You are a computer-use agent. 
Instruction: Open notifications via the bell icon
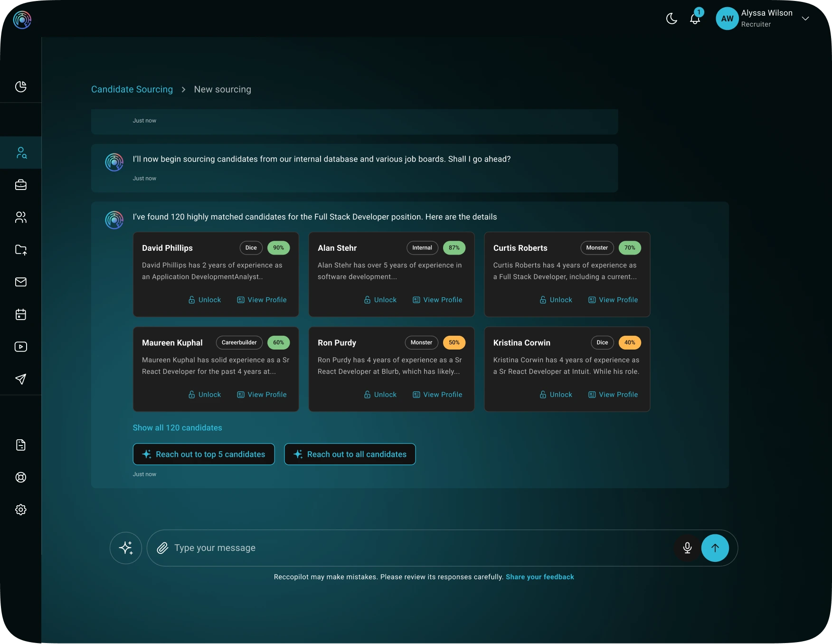(x=695, y=19)
